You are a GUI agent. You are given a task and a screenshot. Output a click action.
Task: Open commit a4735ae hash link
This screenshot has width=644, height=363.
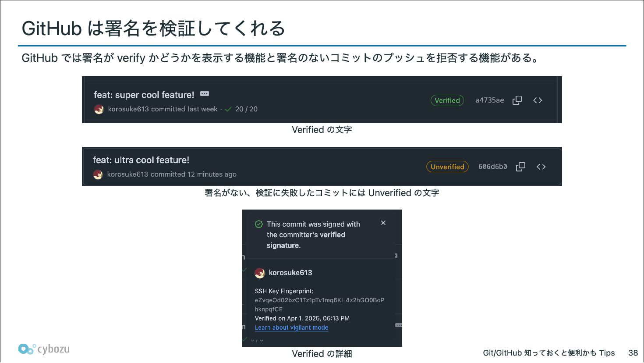coord(489,100)
